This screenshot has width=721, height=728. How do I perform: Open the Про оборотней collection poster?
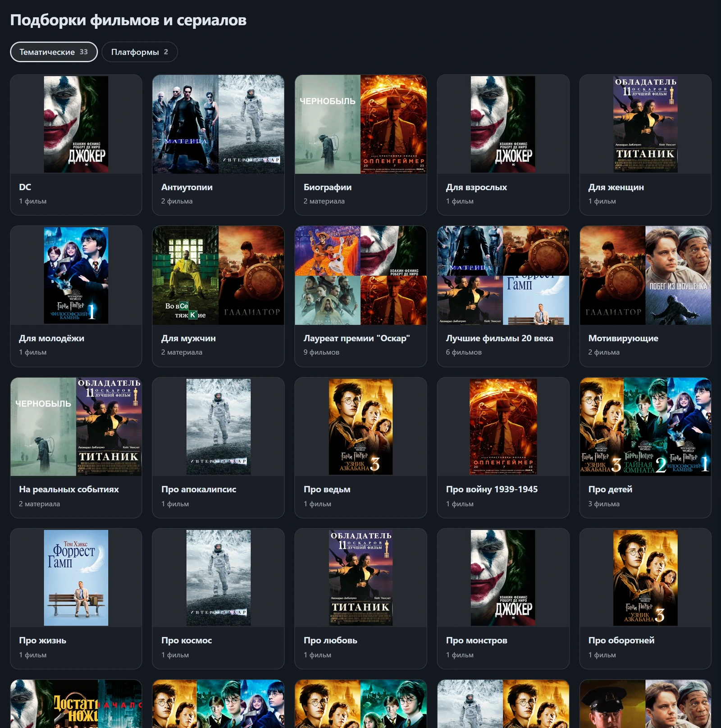(x=645, y=578)
